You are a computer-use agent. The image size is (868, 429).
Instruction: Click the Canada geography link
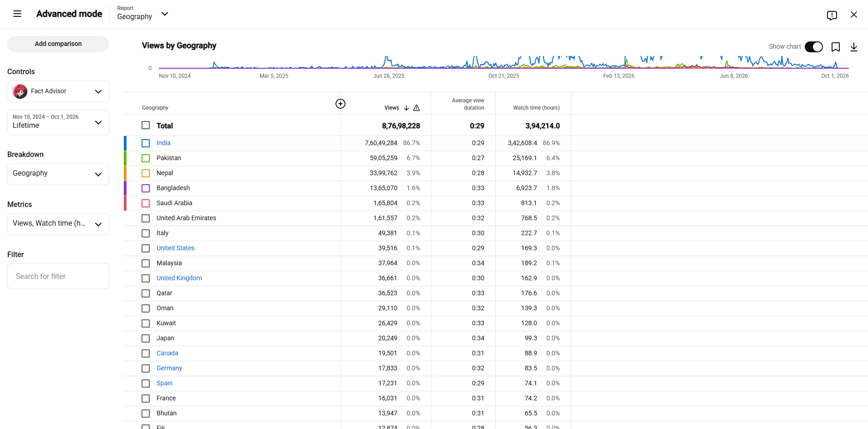[x=167, y=353]
